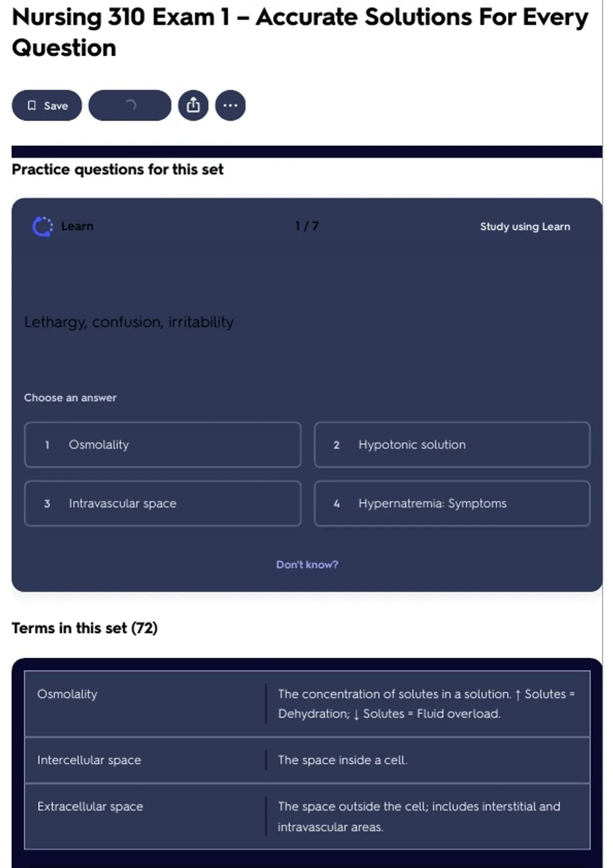This screenshot has width=613, height=868.
Task: Click the loading spinner button
Action: click(130, 106)
